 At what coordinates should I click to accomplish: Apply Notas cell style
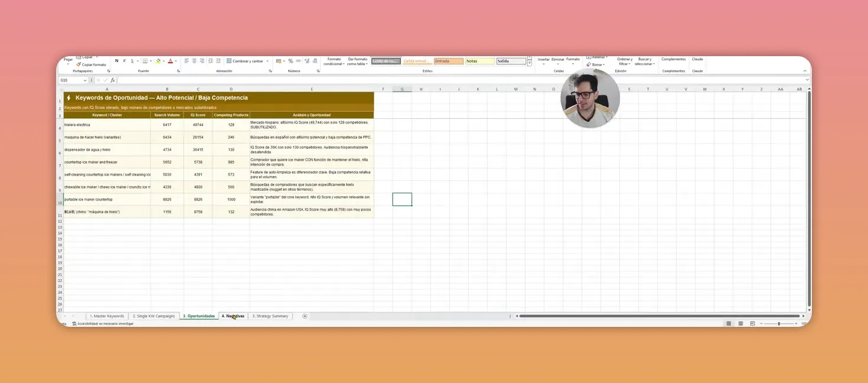[x=479, y=61]
